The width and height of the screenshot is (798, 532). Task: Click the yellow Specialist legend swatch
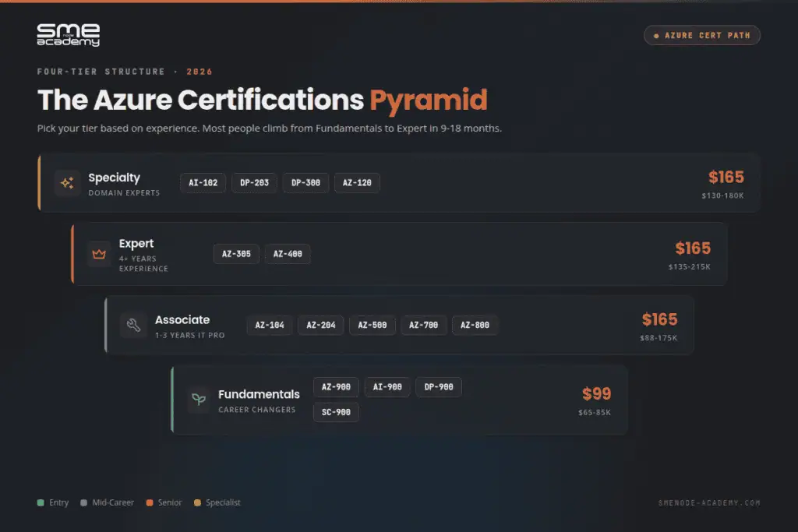pyautogui.click(x=197, y=502)
